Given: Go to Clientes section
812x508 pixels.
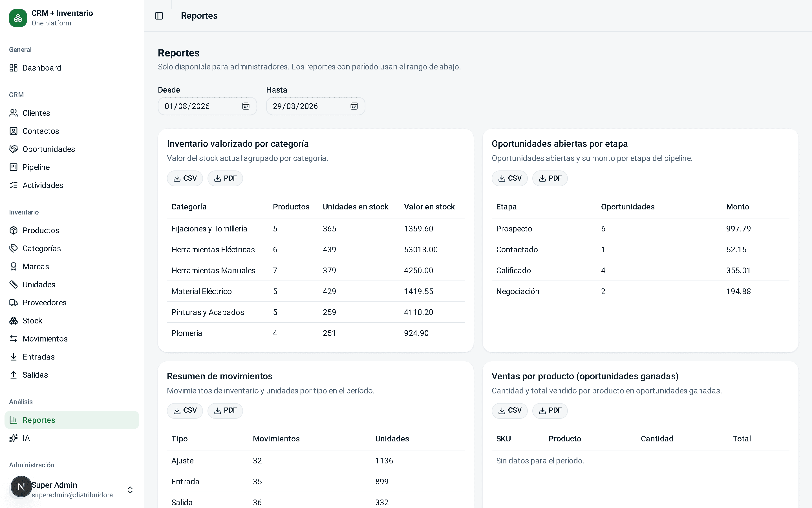Looking at the screenshot, I should (x=72, y=113).
